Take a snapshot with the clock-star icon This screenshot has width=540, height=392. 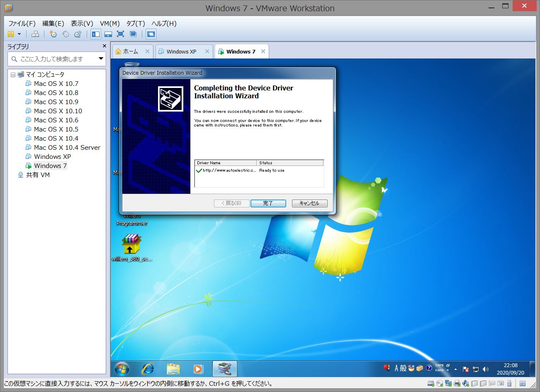53,34
